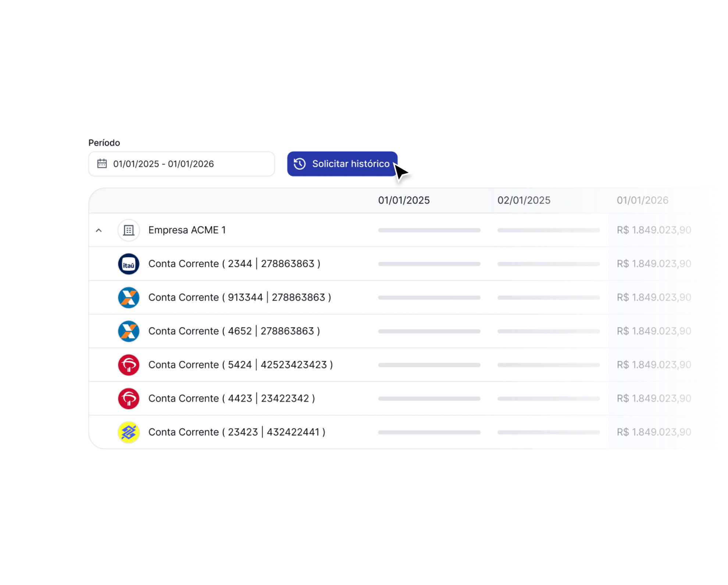The width and height of the screenshot is (728, 585).
Task: Click Caixa logo for account 913344
Action: click(129, 298)
